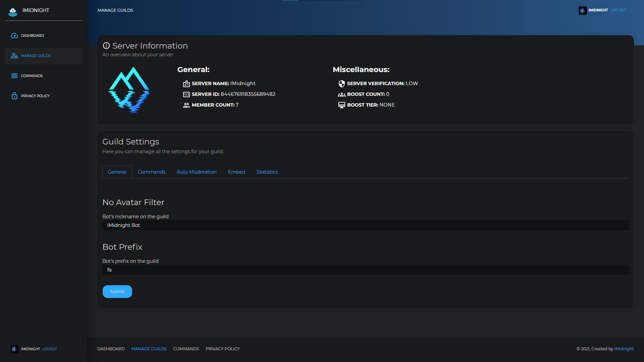Click the member count people icon
644x362 pixels.
point(186,105)
